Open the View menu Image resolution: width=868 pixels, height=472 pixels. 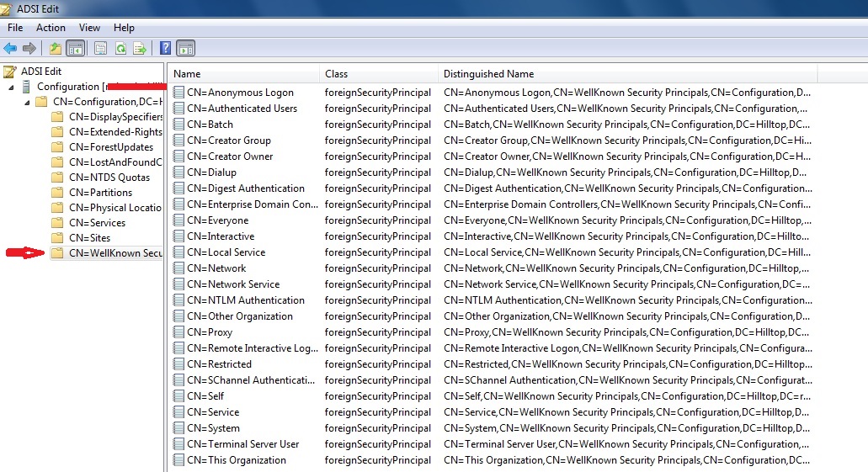point(89,28)
